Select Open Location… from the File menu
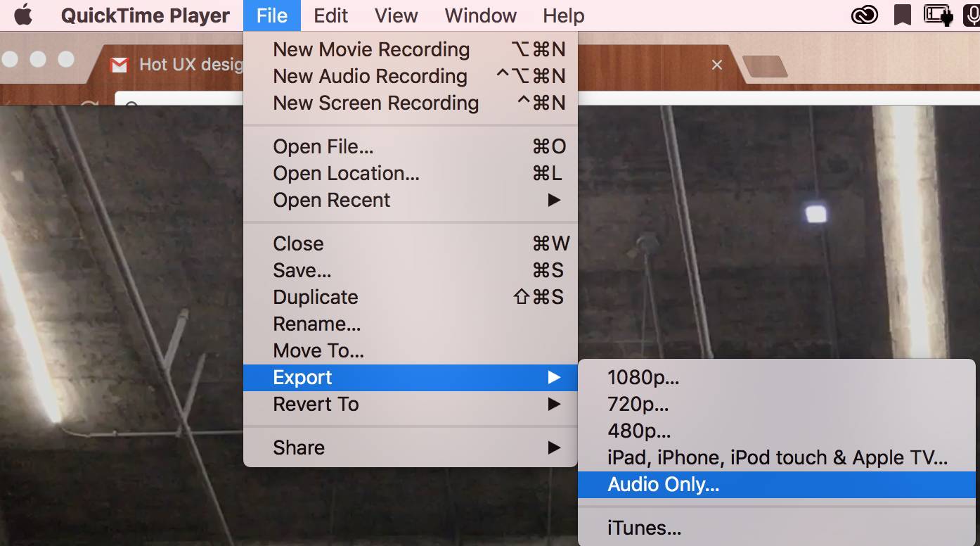980x546 pixels. pos(411,173)
